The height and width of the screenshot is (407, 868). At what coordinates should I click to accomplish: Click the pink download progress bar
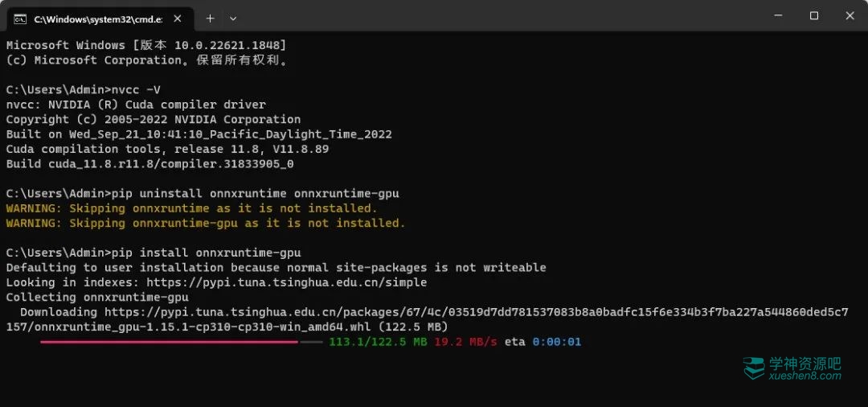(169, 342)
